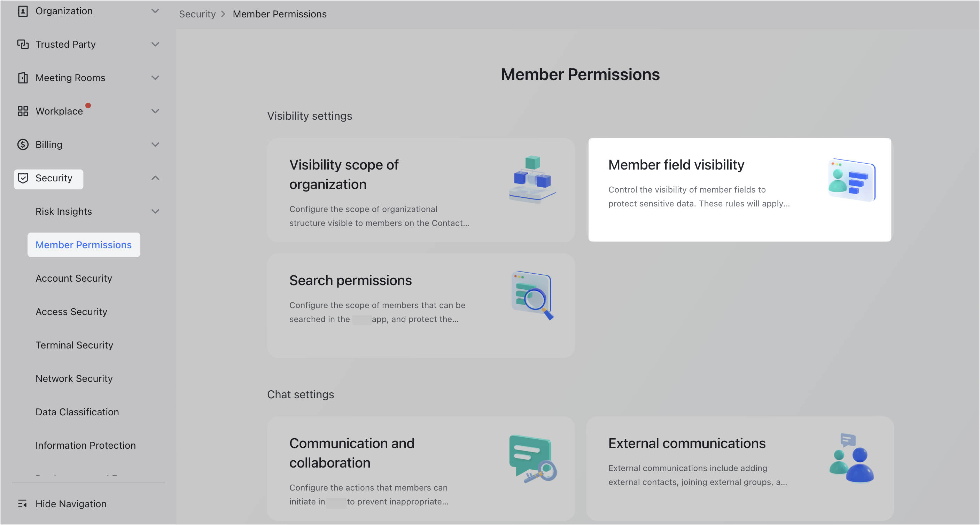Expand the Risk Insights section
Image resolution: width=980 pixels, height=525 pixels.
(x=155, y=211)
